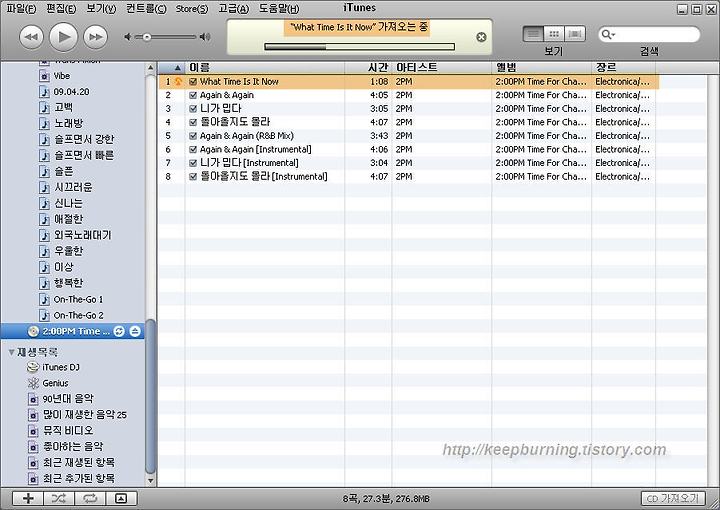Uncheck Again & Again (R&B Mix) checkbox

coord(193,136)
